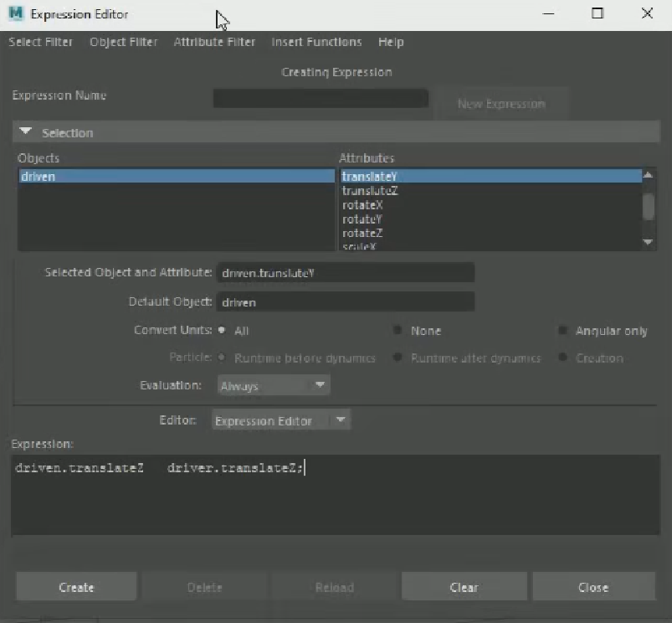Select rotateX in the Attributes list
Screen dimensions: 672x623
362,205
